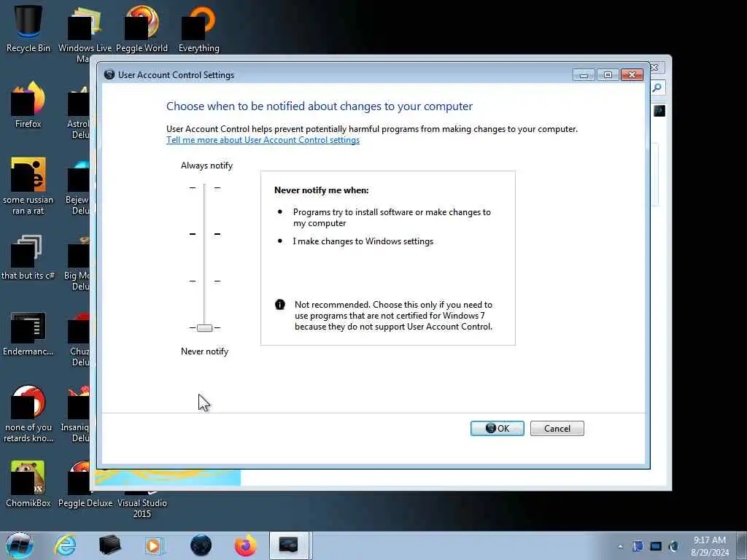
Task: Click the heading 'Choose when to be notified'
Action: point(320,106)
